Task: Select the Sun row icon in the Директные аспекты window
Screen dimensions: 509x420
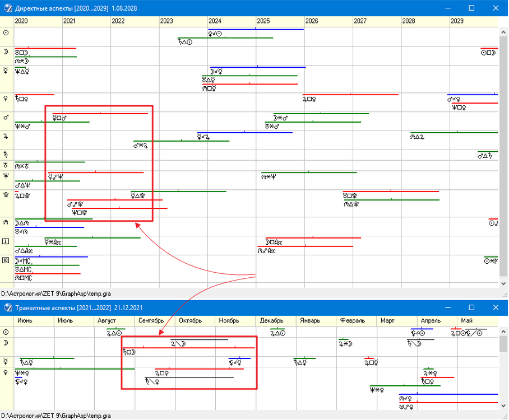Action: [6, 32]
